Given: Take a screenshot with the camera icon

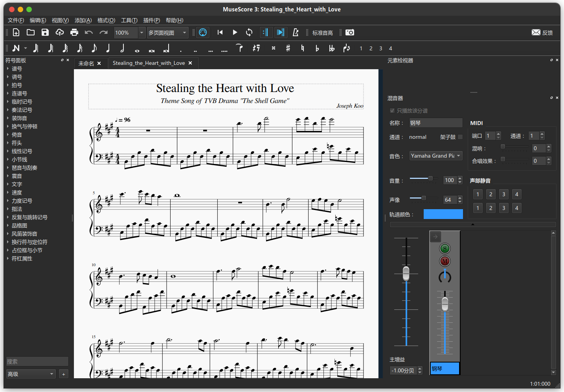Looking at the screenshot, I should (350, 33).
